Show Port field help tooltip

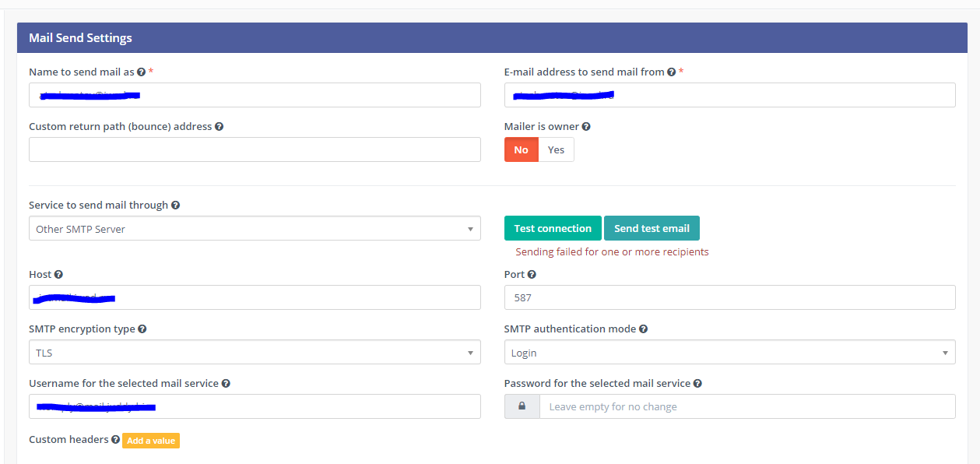(532, 275)
